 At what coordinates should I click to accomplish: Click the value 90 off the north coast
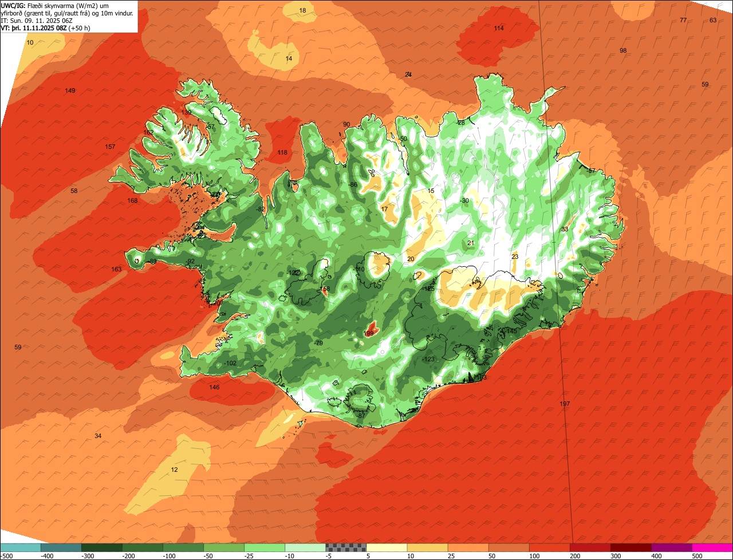(x=346, y=124)
